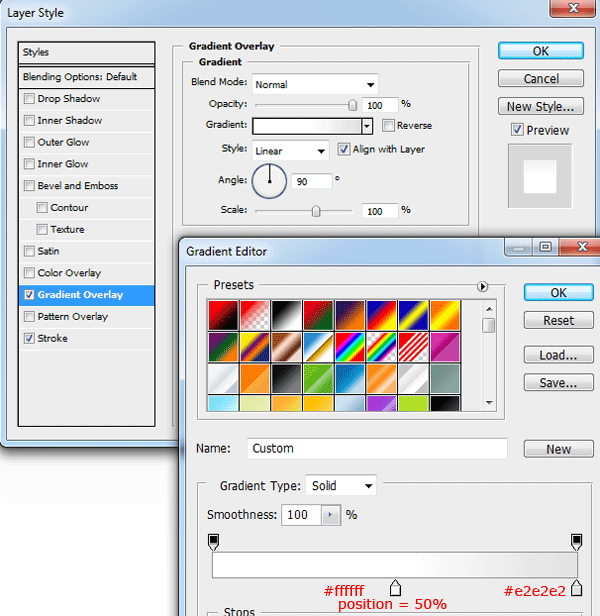Select the right opacity stop above gradient
Image resolution: width=600 pixels, height=616 pixels.
coord(576,542)
